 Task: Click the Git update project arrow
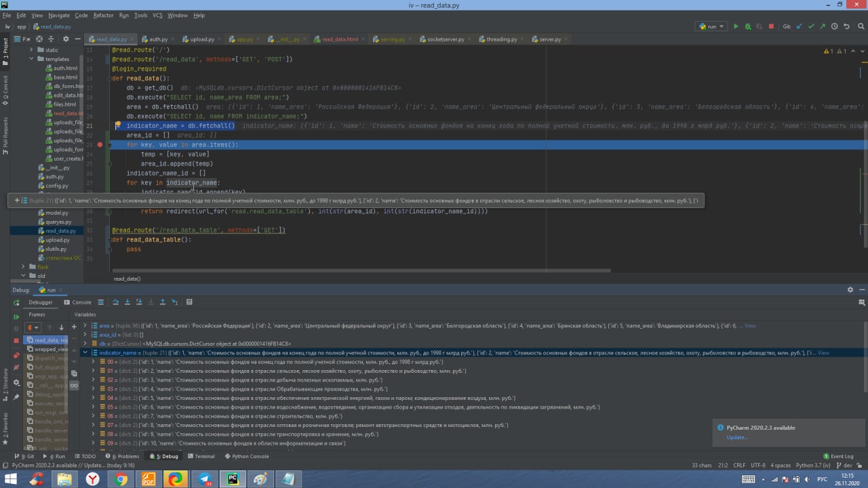coord(800,26)
